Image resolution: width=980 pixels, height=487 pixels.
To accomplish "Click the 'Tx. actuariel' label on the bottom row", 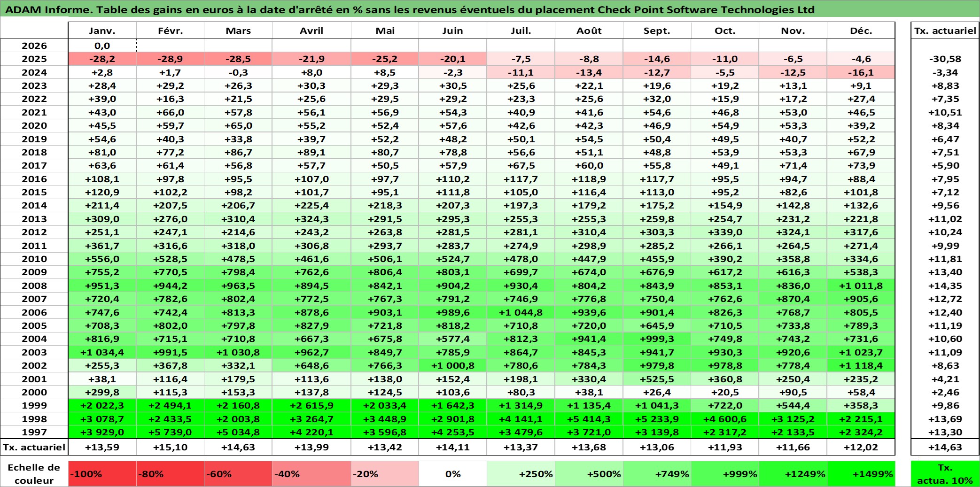I will tap(34, 447).
